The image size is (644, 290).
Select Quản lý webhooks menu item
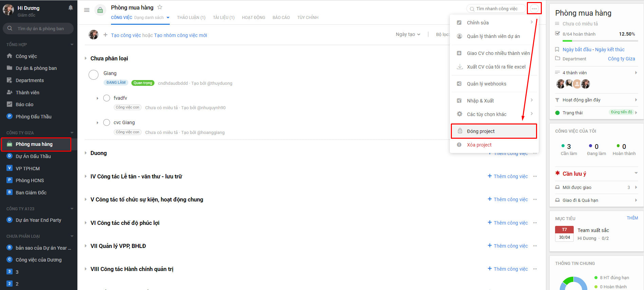tap(494, 84)
